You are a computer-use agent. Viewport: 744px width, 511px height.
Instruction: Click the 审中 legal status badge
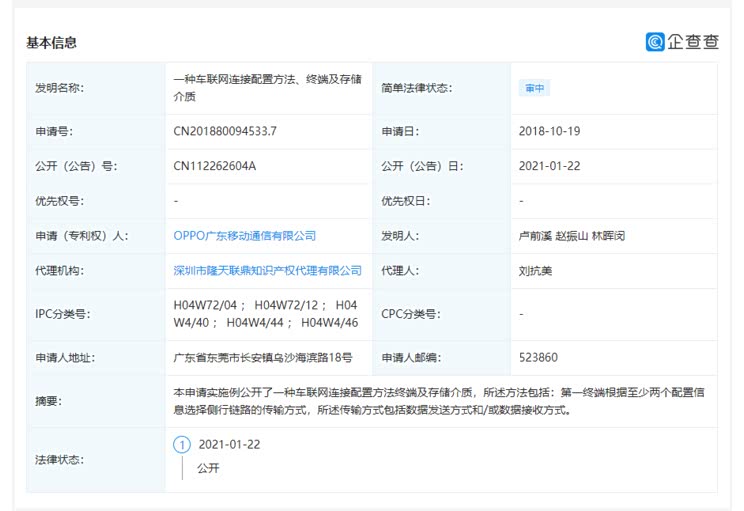535,88
